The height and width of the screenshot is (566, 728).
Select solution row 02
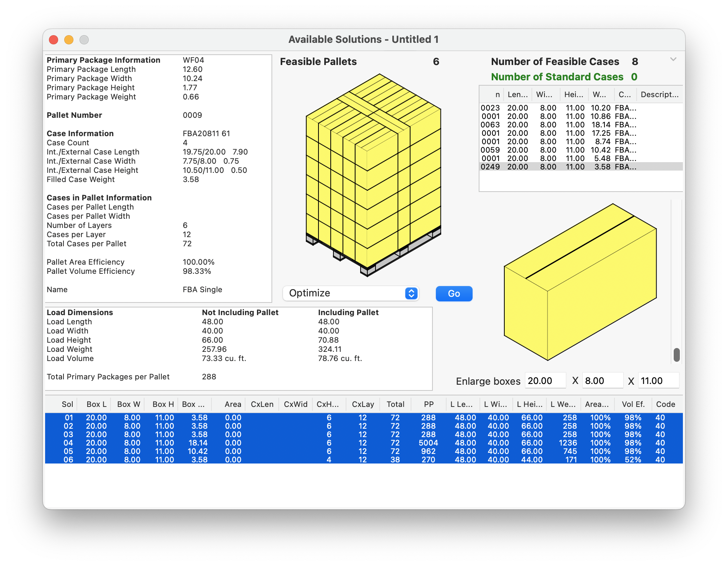coord(364,426)
